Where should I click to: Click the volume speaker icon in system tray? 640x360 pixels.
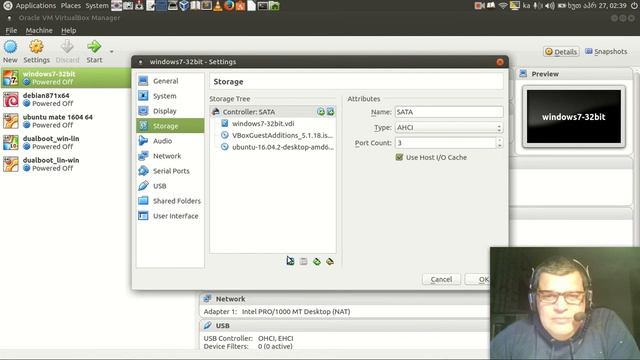point(550,5)
